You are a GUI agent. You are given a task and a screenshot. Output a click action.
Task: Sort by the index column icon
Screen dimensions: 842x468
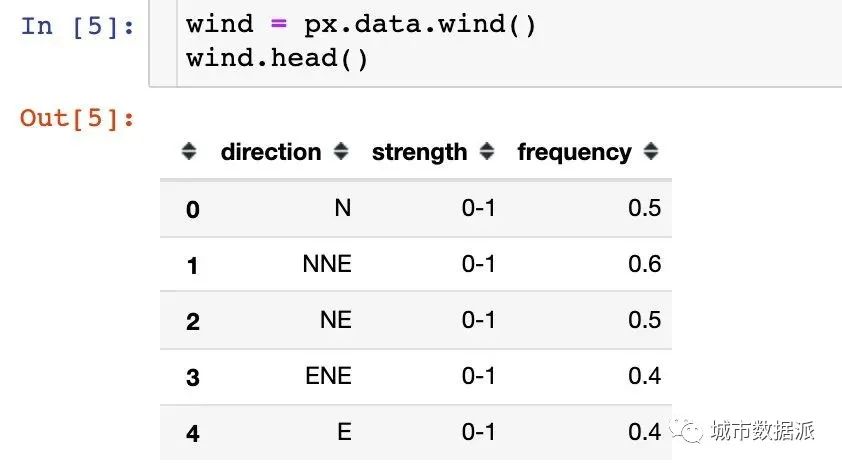(189, 151)
